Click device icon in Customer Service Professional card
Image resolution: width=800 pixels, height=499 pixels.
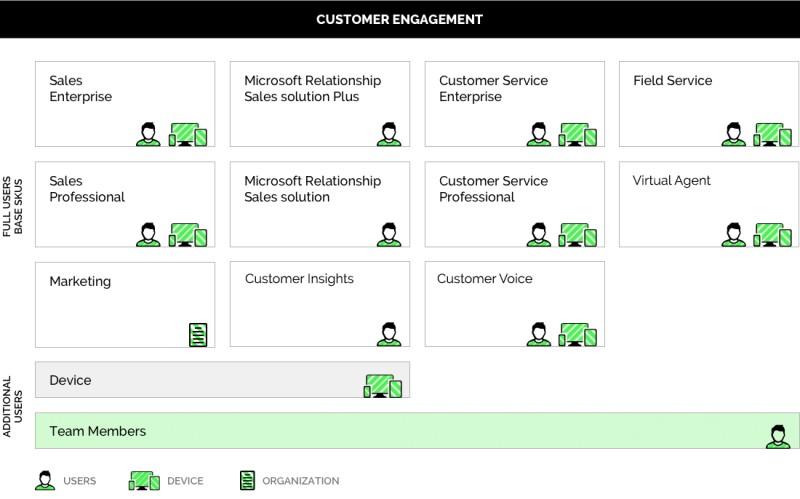[578, 235]
